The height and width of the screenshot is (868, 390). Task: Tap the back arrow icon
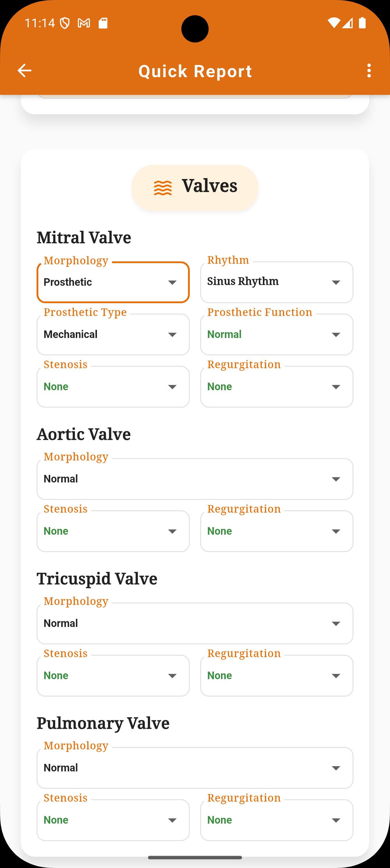click(x=24, y=71)
